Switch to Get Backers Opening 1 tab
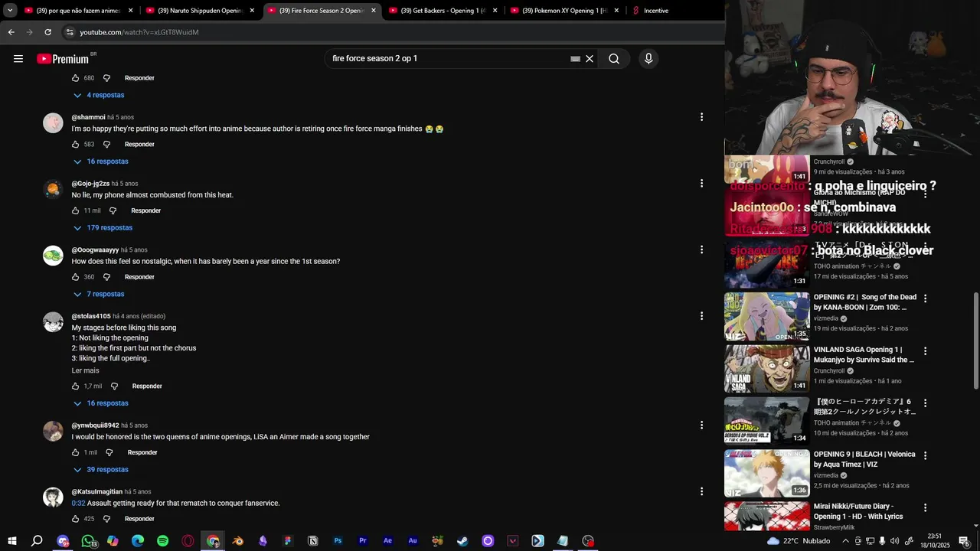Image resolution: width=980 pixels, height=551 pixels. tap(443, 11)
